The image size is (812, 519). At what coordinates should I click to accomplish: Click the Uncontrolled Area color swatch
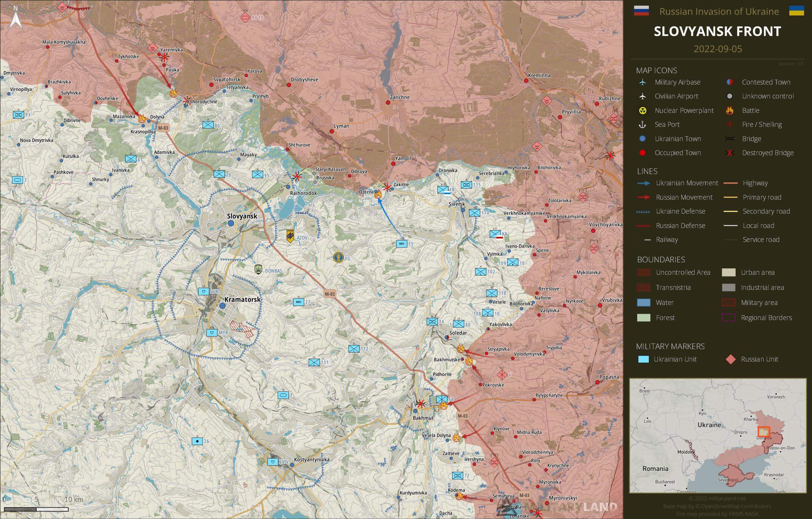[644, 273]
